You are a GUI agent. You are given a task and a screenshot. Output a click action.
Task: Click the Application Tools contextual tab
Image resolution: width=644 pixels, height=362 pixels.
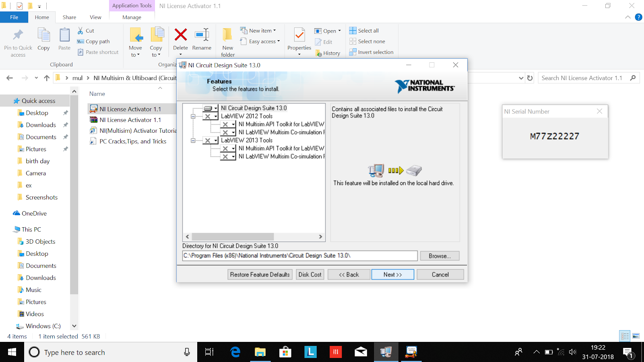tap(132, 6)
